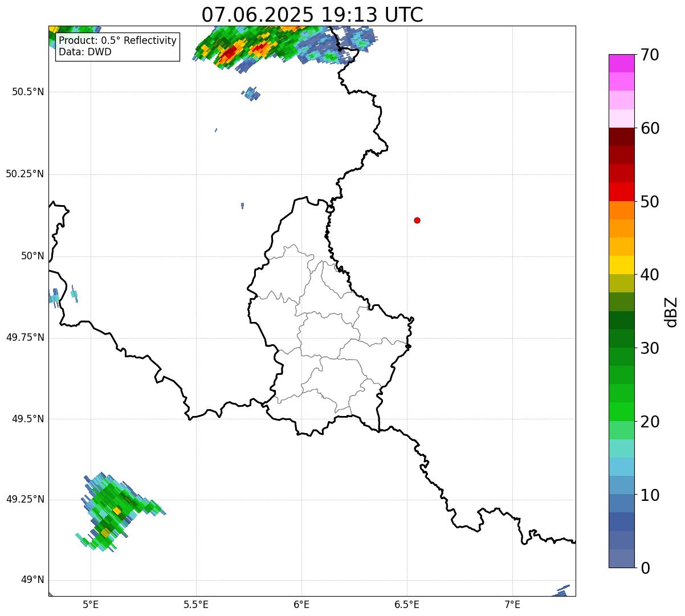Click the 49.5°N latitude label
This screenshot has width=685, height=616.
click(x=28, y=419)
